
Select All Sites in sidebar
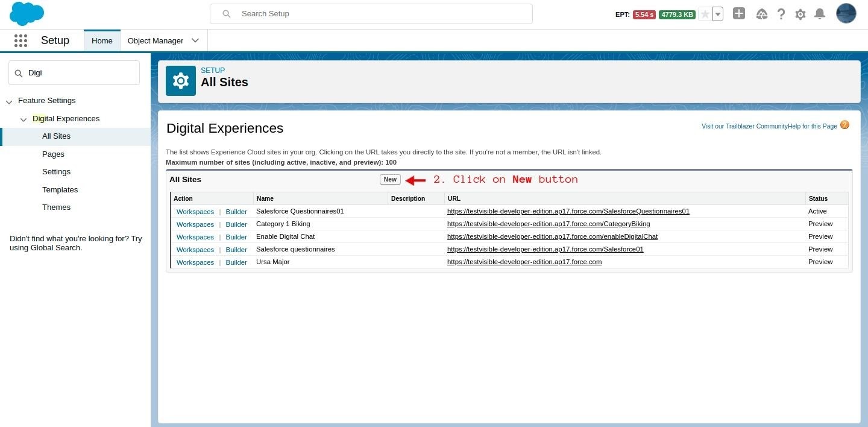[56, 136]
